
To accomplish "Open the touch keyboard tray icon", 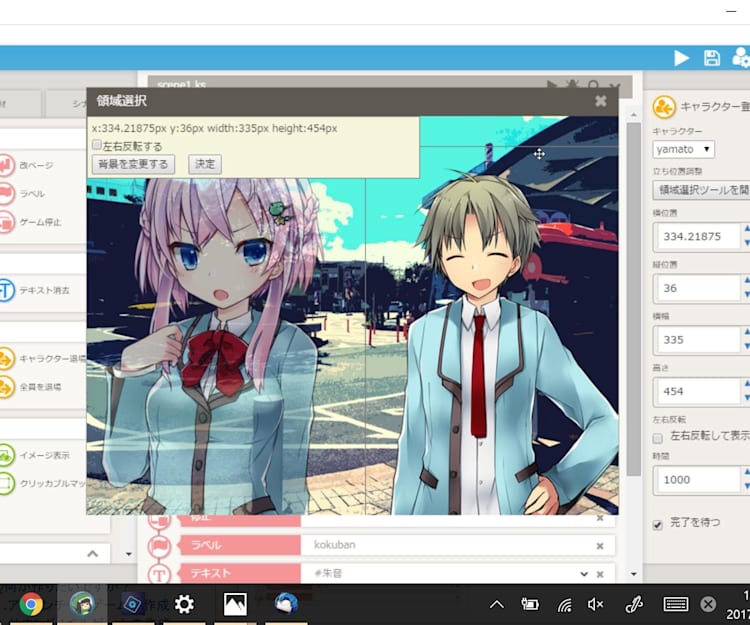I will tap(676, 605).
